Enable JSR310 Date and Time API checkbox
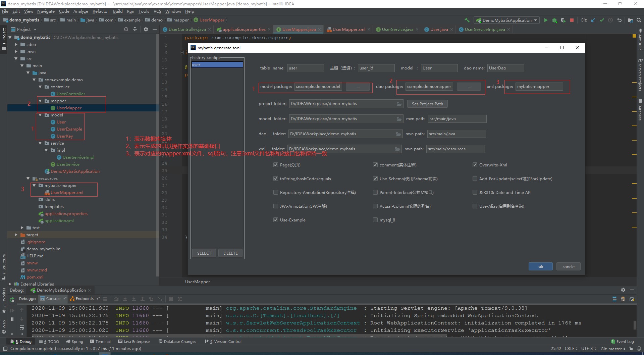 tap(475, 192)
